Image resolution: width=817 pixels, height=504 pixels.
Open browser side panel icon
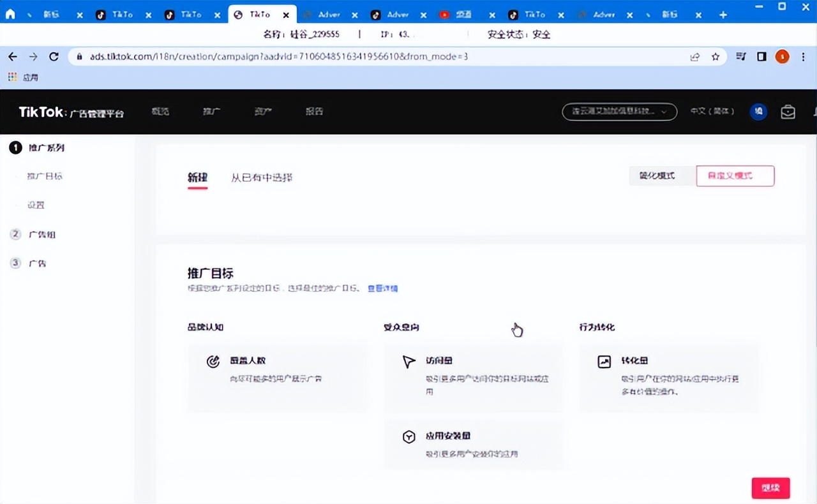tap(761, 57)
